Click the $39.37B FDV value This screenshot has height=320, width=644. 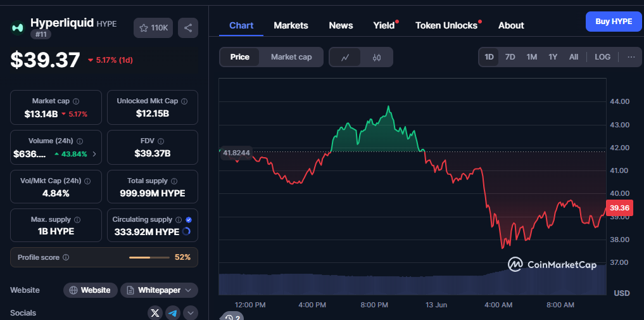[153, 153]
